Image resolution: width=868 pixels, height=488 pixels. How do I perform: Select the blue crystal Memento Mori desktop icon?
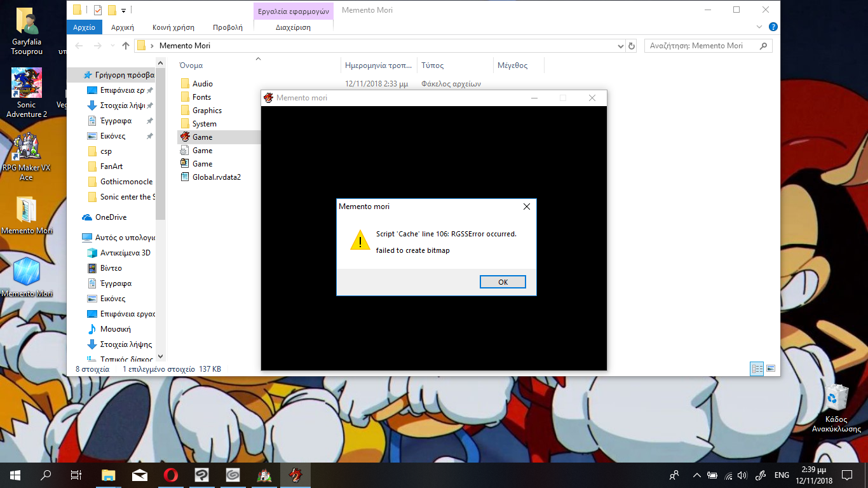(x=27, y=278)
